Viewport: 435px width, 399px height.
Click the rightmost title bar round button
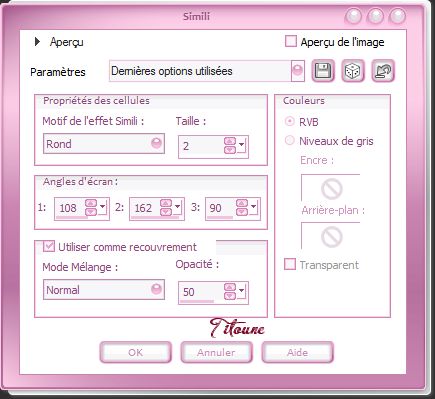click(x=397, y=16)
